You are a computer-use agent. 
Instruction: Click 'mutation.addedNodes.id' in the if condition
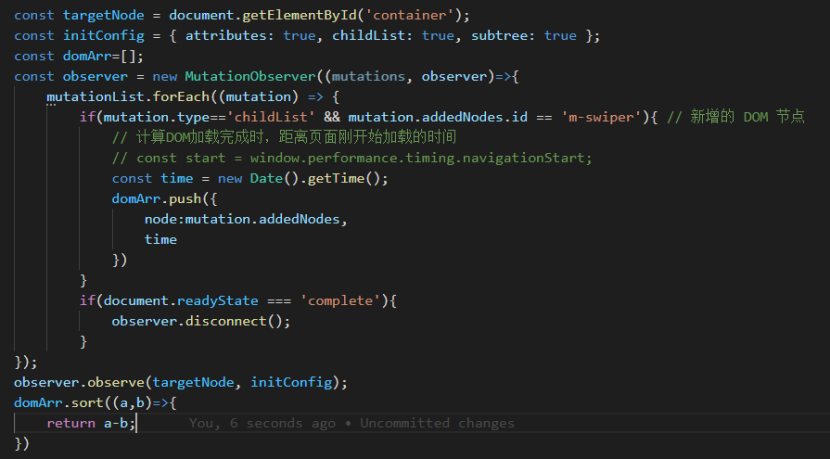pos(438,118)
